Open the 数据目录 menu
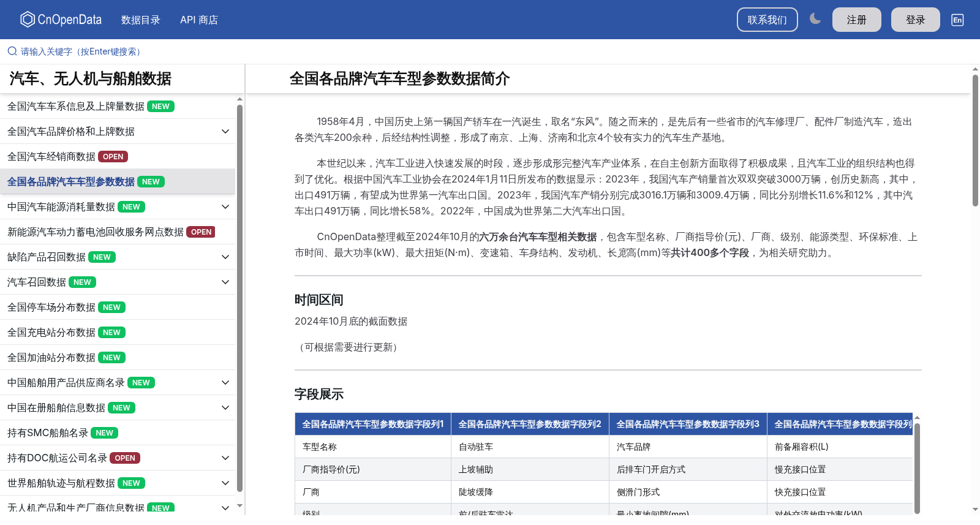980x525 pixels. pos(140,20)
